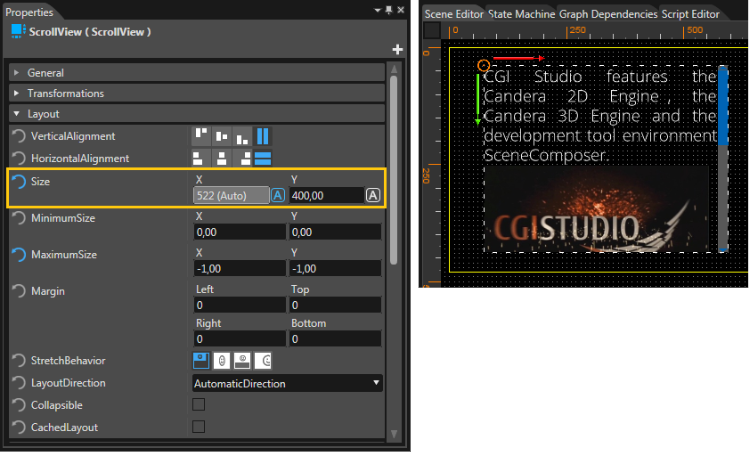Open the Script Editor tab

point(690,14)
